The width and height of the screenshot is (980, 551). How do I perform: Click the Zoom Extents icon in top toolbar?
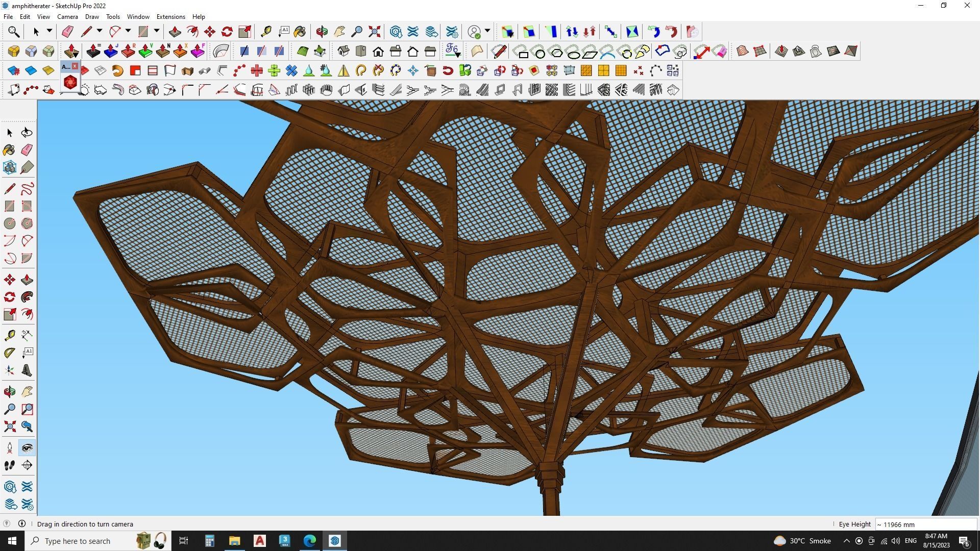374,32
